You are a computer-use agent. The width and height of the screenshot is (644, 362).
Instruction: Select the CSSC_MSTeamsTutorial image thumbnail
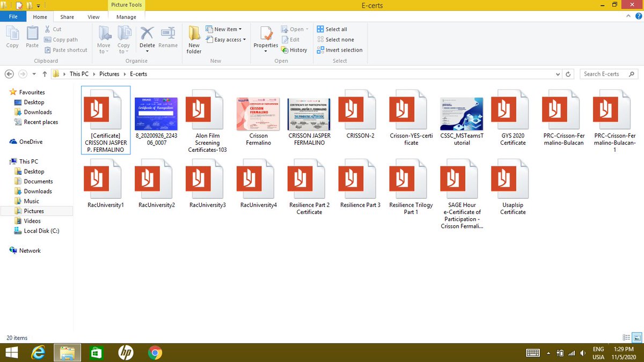pyautogui.click(x=462, y=114)
